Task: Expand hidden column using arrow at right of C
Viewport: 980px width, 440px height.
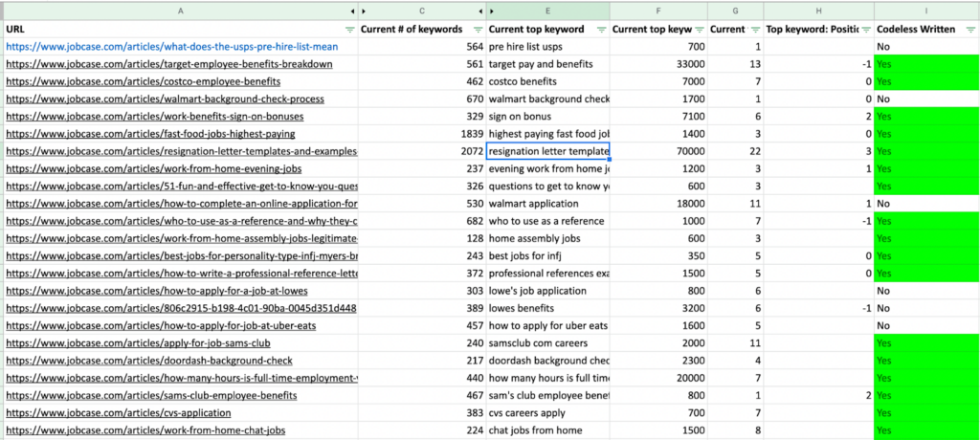Action: pos(480,11)
